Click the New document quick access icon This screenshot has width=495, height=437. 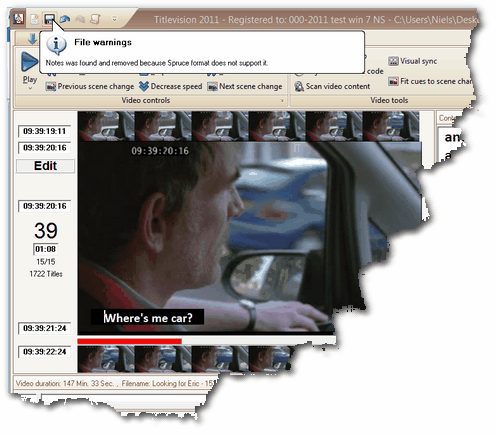[34, 19]
